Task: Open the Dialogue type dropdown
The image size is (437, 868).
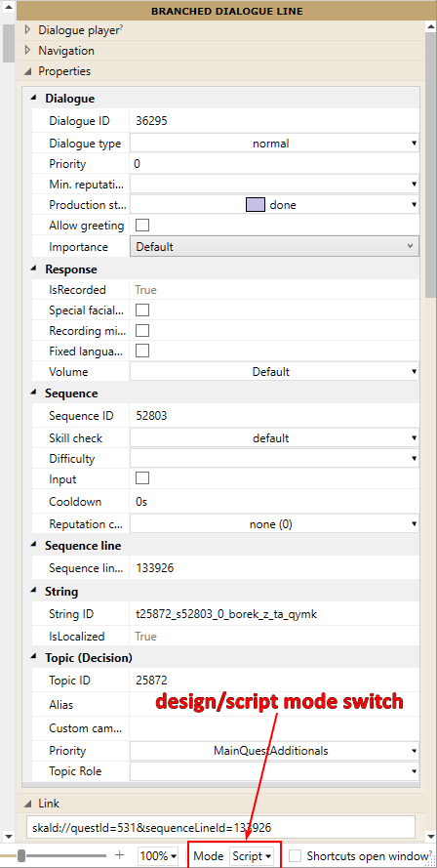Action: [274, 144]
